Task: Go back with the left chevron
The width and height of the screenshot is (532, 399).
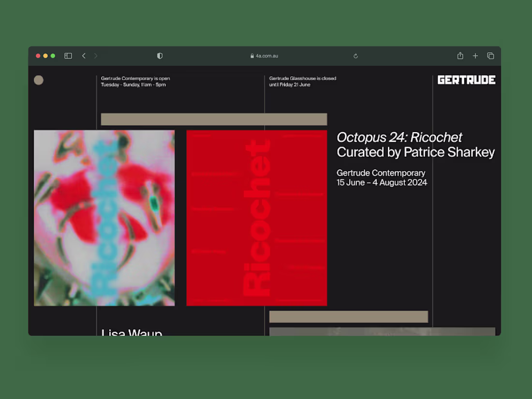Action: pos(84,56)
